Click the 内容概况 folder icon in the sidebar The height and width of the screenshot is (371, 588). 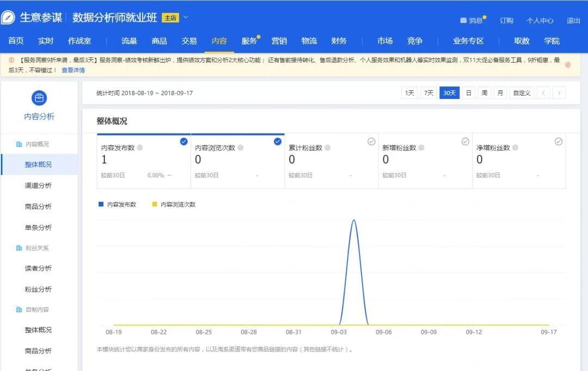tap(19, 144)
